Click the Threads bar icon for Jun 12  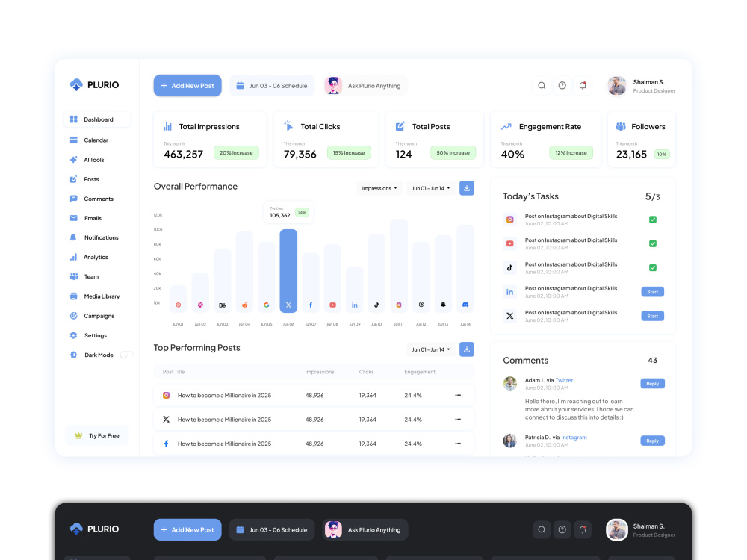421,305
